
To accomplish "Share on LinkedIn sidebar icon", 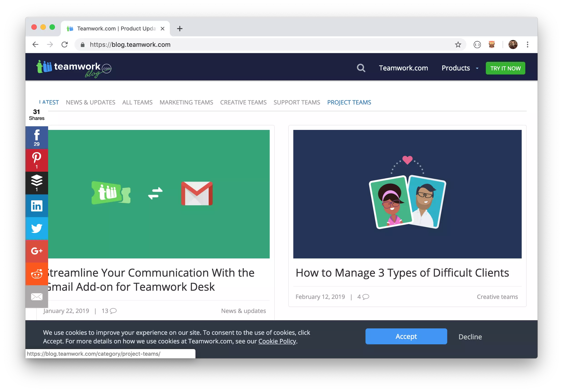I will coord(37,206).
